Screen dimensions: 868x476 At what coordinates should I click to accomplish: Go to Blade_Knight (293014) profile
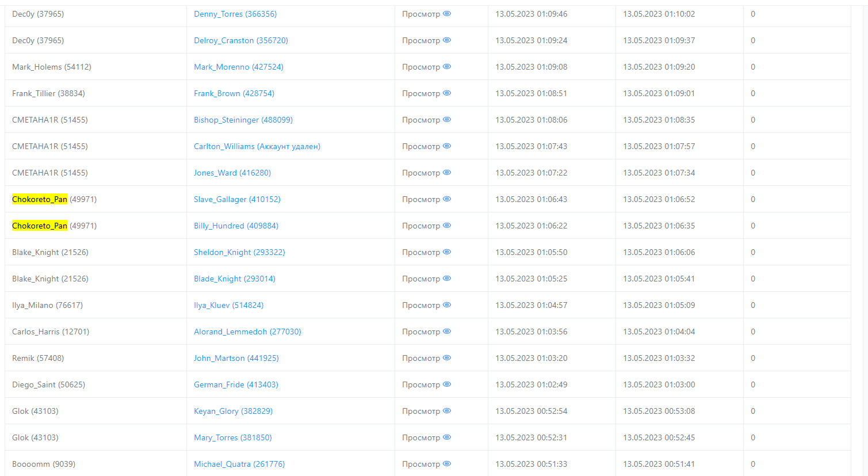click(x=234, y=279)
